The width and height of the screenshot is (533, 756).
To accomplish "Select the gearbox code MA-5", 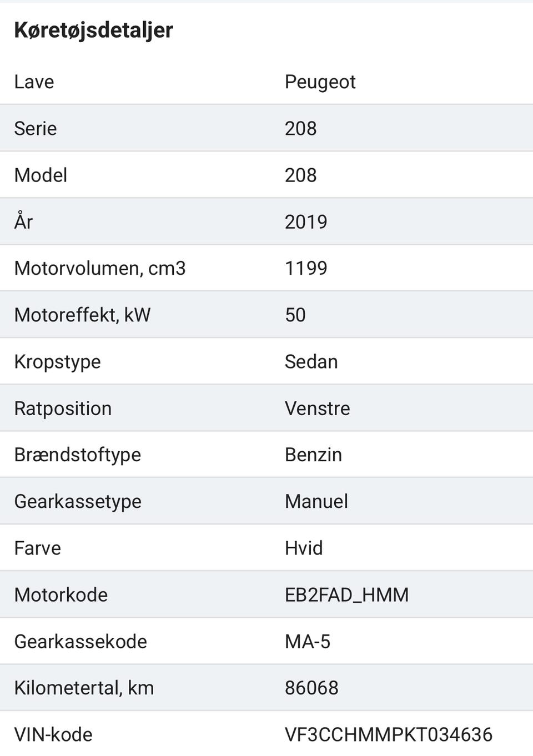I will 307,642.
